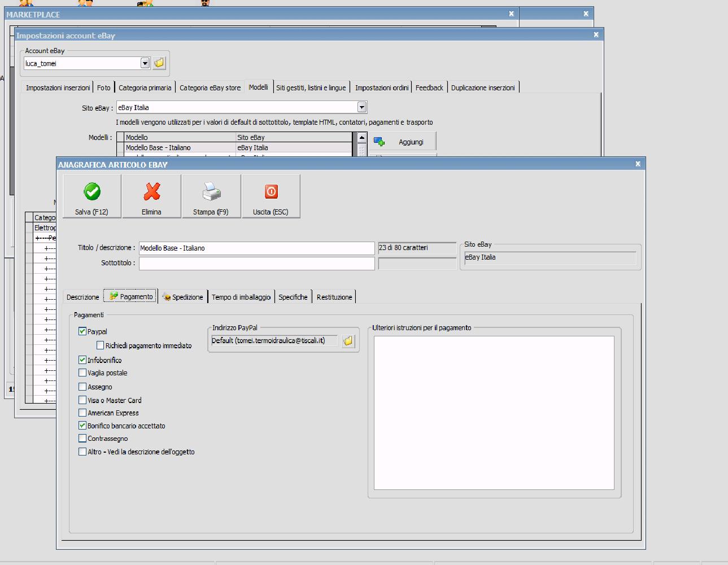Click in Ulteriori istruzioni per il pagamento box
Screen dimensions: 728x565
[x=494, y=412]
